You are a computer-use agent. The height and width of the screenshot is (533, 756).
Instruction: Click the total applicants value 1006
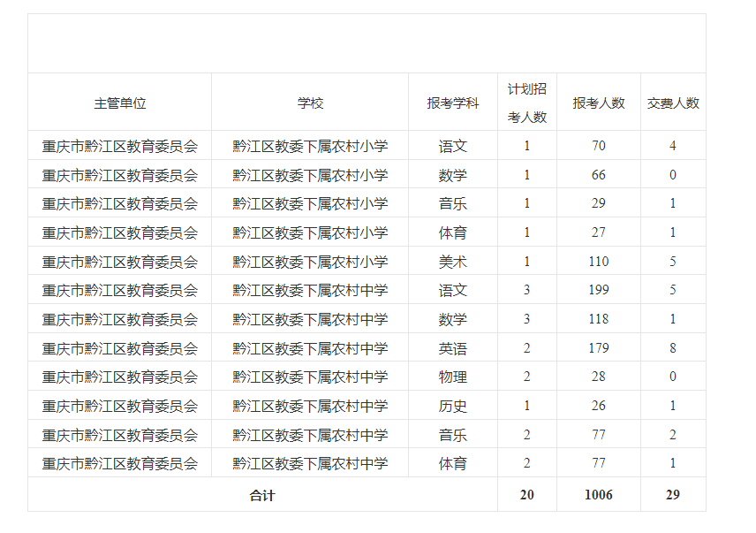(598, 495)
